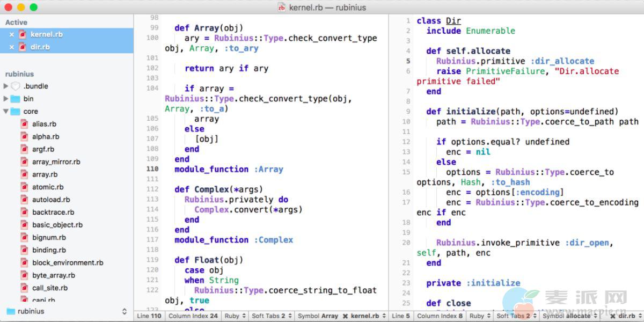The height and width of the screenshot is (322, 644).
Task: Close dir.rb in the Active list
Action: pyautogui.click(x=12, y=47)
